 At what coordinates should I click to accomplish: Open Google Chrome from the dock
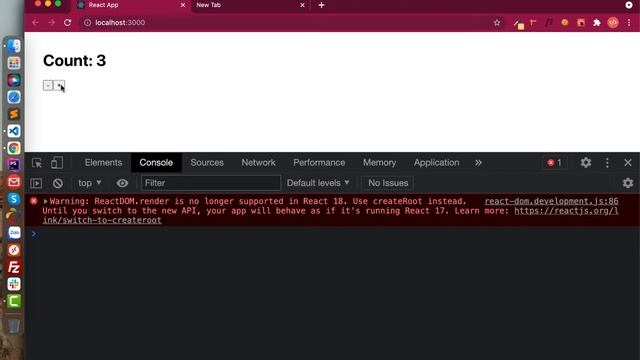coord(14,148)
